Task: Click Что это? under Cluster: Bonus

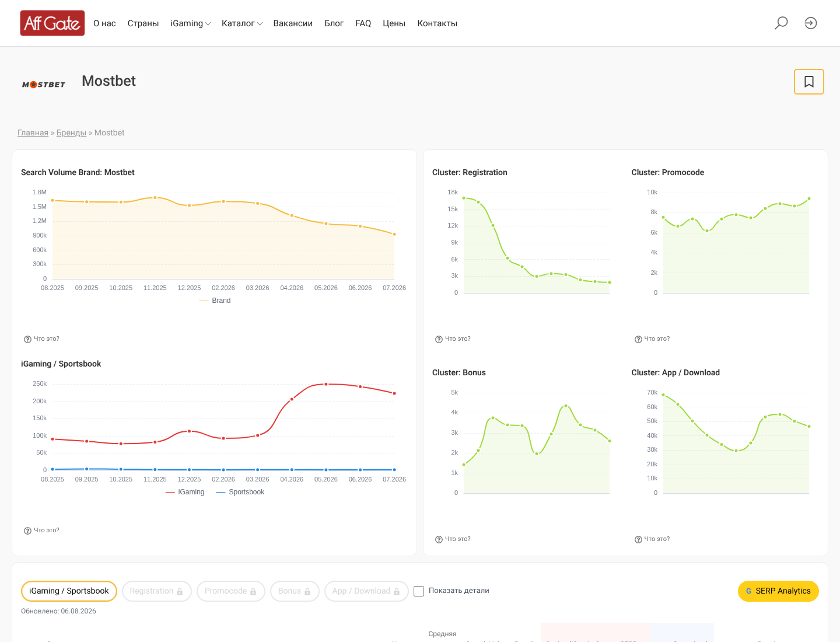Action: click(458, 539)
